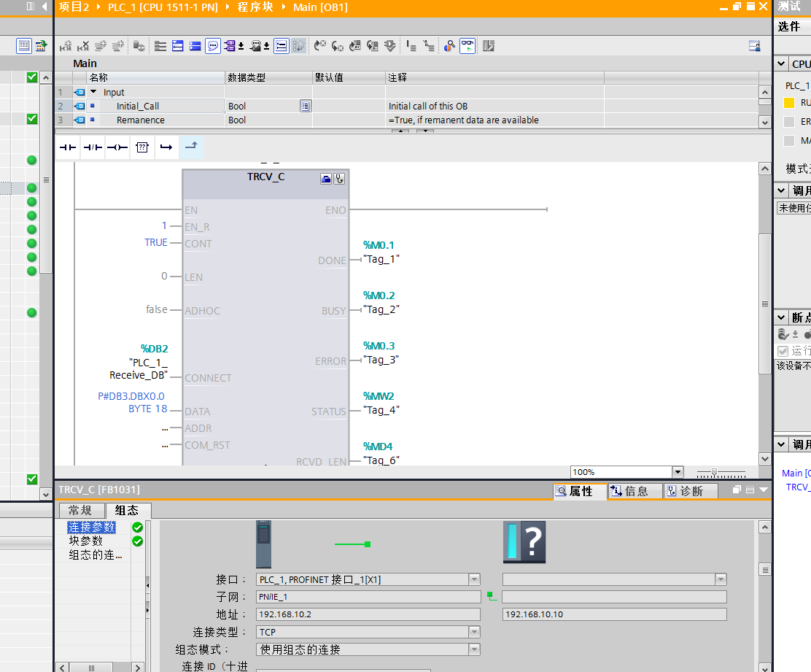Switch to the 组态 tab
This screenshot has height=672, width=811.
coord(128,510)
